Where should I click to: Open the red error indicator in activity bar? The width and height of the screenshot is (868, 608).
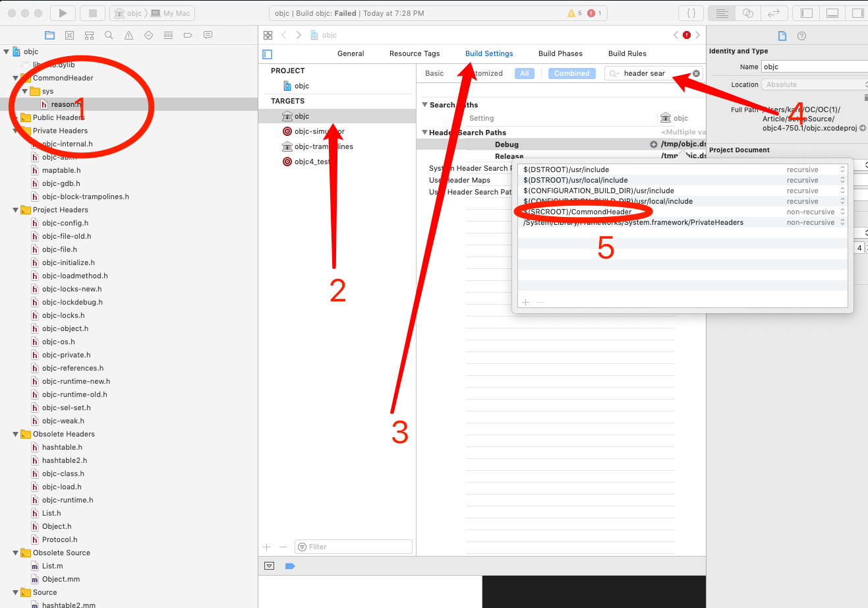point(594,13)
